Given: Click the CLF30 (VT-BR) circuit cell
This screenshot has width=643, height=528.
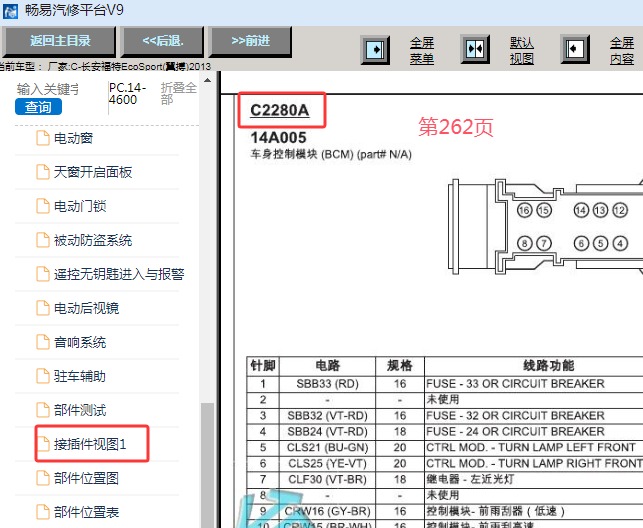Looking at the screenshot, I should coord(327,480).
